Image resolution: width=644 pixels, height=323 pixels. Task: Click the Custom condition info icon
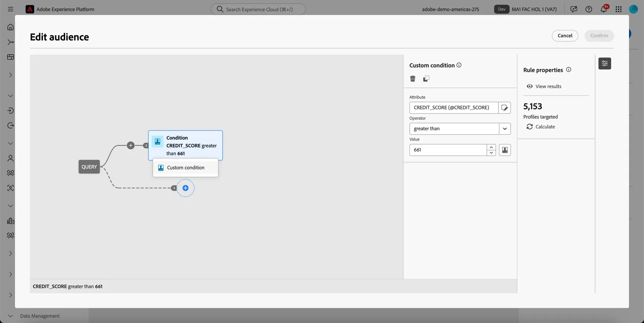click(x=459, y=65)
